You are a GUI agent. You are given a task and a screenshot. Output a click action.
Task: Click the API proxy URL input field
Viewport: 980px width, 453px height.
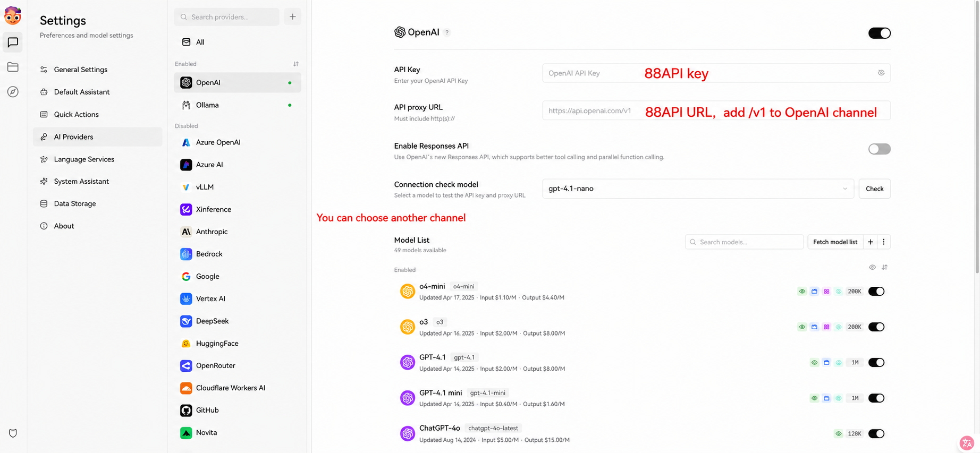click(716, 110)
